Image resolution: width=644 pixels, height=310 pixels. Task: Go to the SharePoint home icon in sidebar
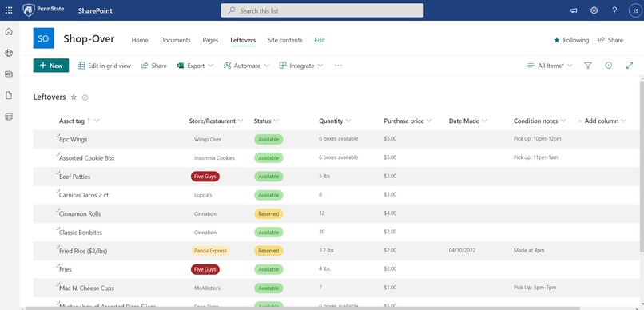(x=9, y=32)
